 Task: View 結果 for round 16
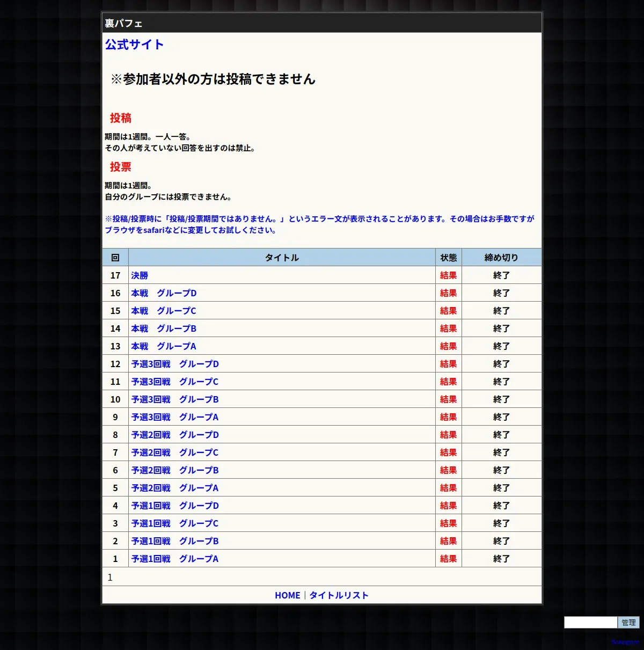point(449,293)
